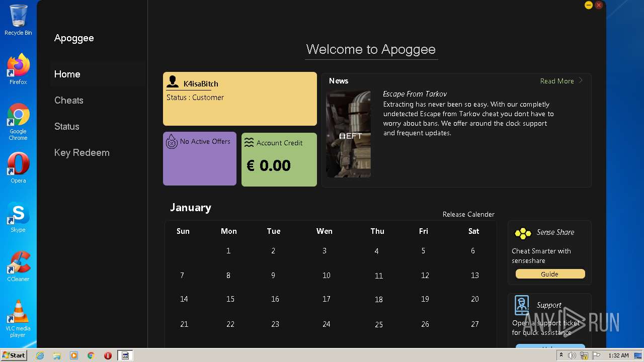Click the Guide button

point(550,274)
